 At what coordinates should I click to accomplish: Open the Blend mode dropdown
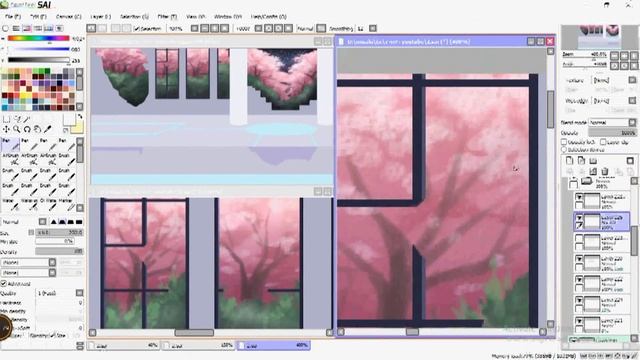tap(632, 122)
